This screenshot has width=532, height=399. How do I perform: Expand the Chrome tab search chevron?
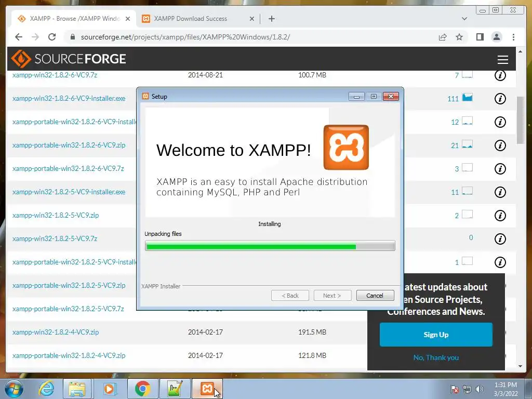click(464, 19)
